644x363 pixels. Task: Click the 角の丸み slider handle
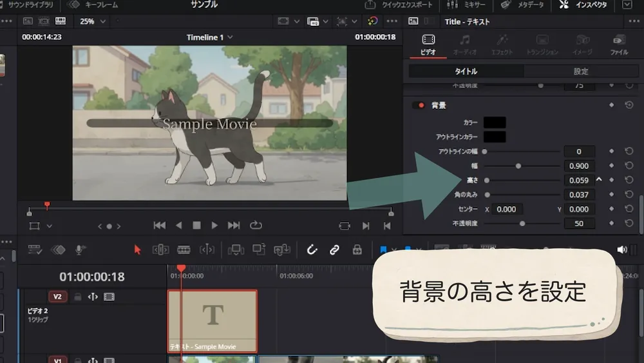coord(487,195)
